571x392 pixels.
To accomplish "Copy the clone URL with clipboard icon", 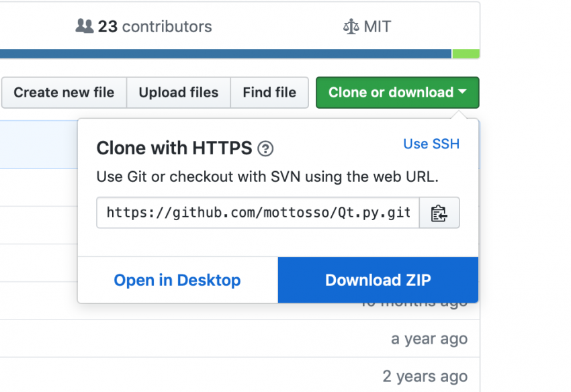I will coord(439,213).
